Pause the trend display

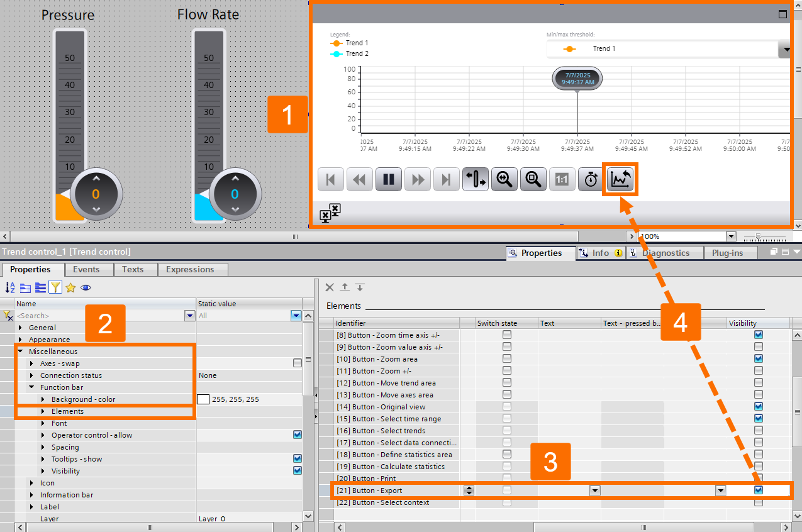[388, 179]
